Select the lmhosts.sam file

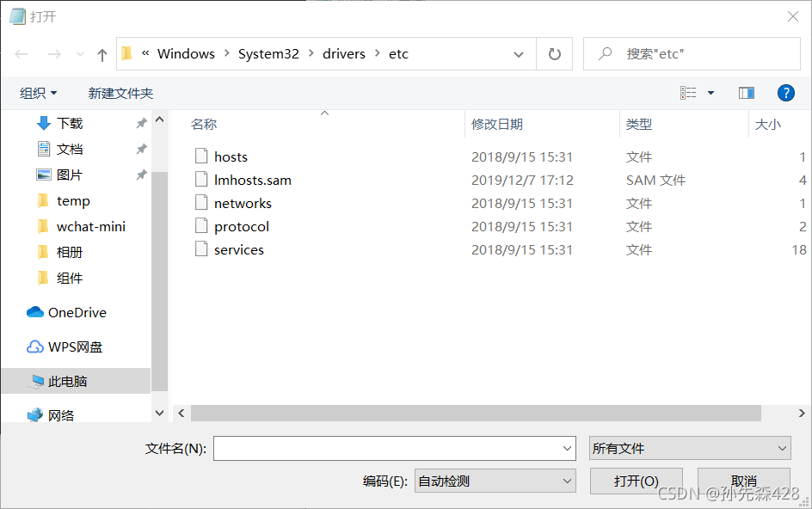(x=253, y=181)
